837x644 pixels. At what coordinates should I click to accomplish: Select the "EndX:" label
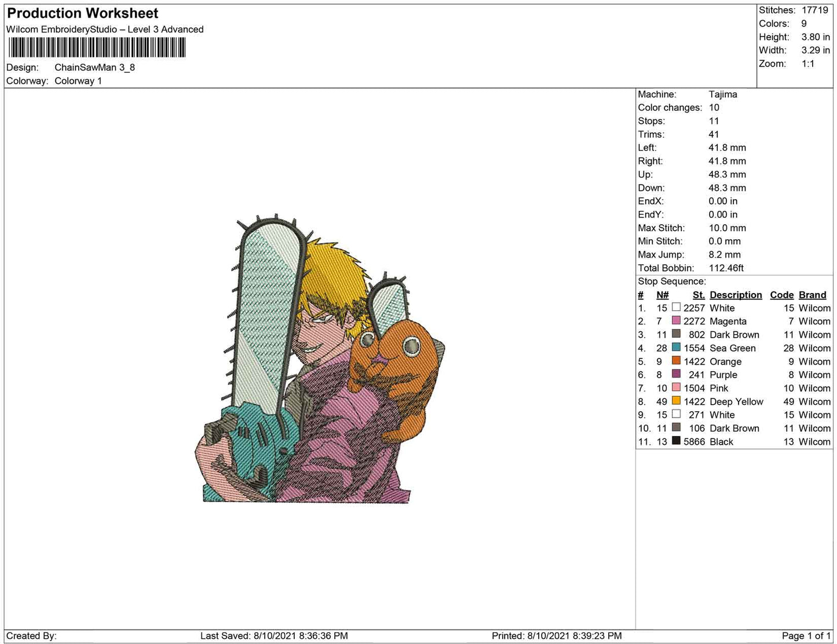click(651, 201)
